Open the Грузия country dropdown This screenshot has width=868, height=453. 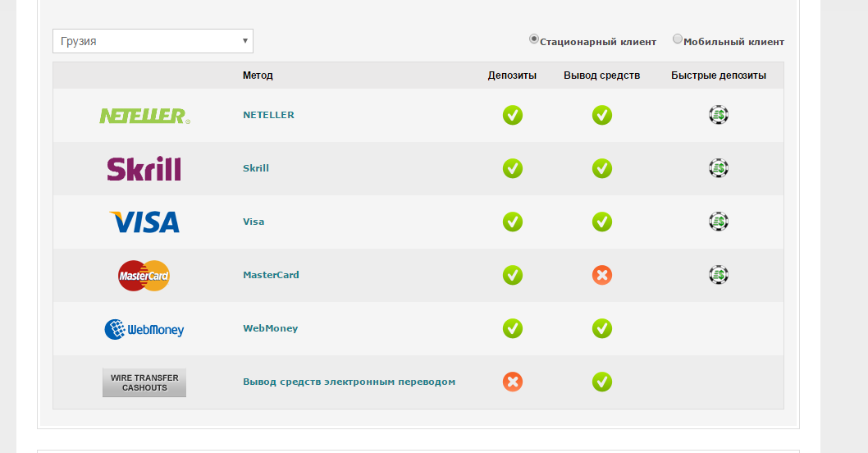[153, 41]
